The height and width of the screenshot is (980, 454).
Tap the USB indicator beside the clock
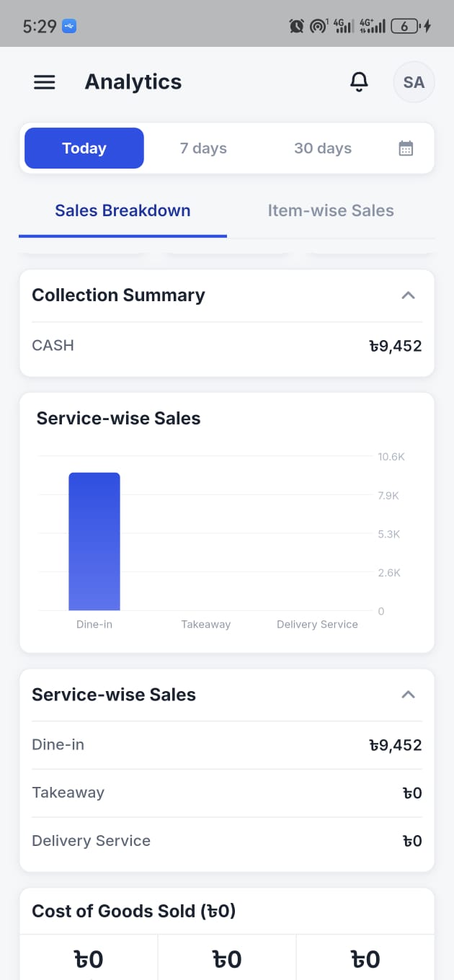pos(69,27)
